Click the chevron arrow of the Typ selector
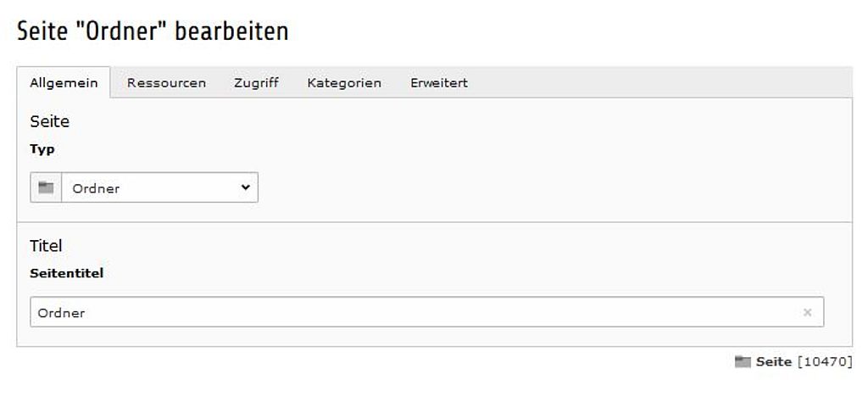 (x=246, y=187)
